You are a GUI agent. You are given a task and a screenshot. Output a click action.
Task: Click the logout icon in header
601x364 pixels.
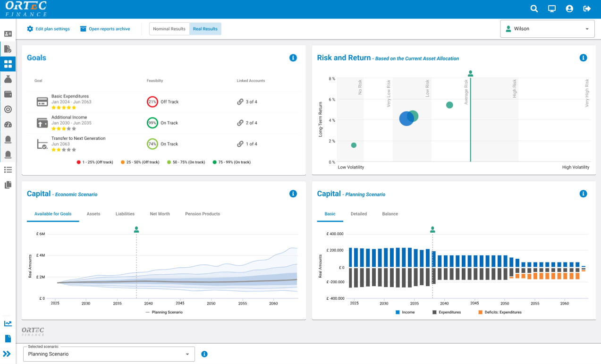click(x=587, y=8)
